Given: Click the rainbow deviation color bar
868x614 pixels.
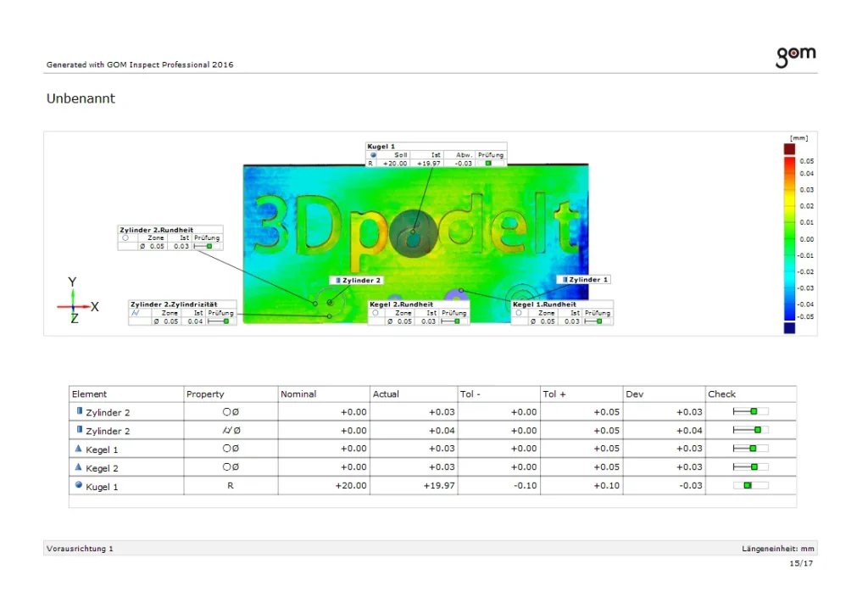Looking at the screenshot, I should [789, 238].
